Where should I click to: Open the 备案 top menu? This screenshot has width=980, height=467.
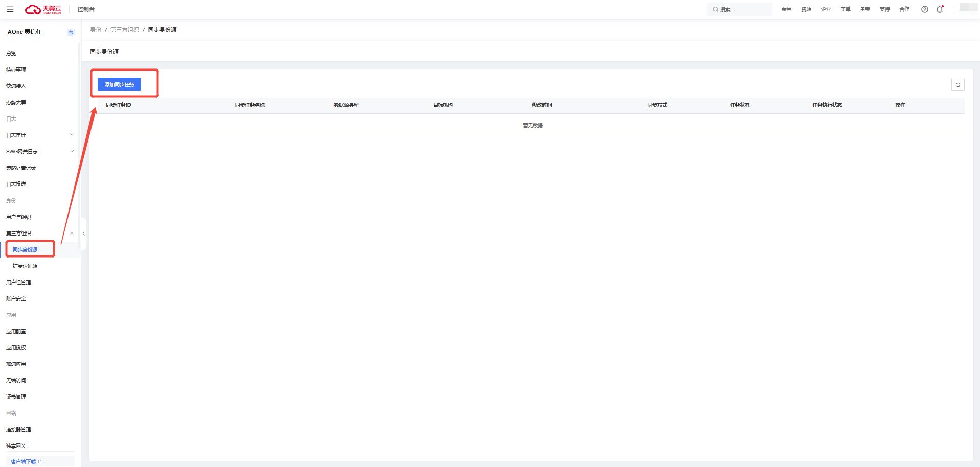pos(865,9)
